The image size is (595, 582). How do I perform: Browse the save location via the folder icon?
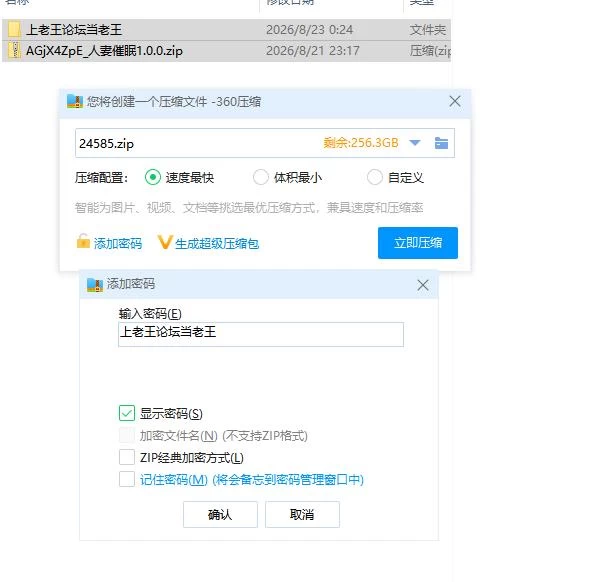point(441,143)
